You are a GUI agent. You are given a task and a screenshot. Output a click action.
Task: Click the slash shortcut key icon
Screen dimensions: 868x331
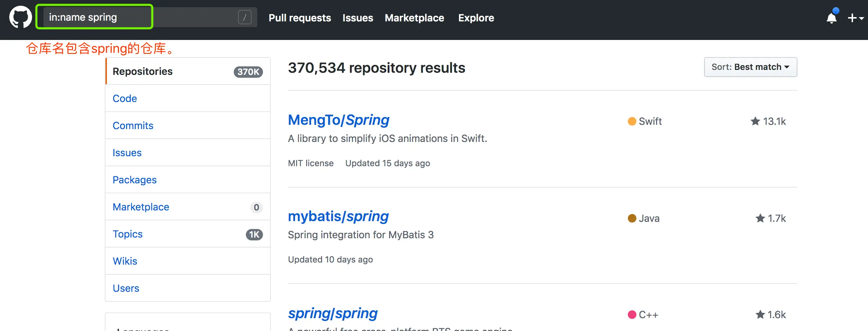[x=244, y=17]
